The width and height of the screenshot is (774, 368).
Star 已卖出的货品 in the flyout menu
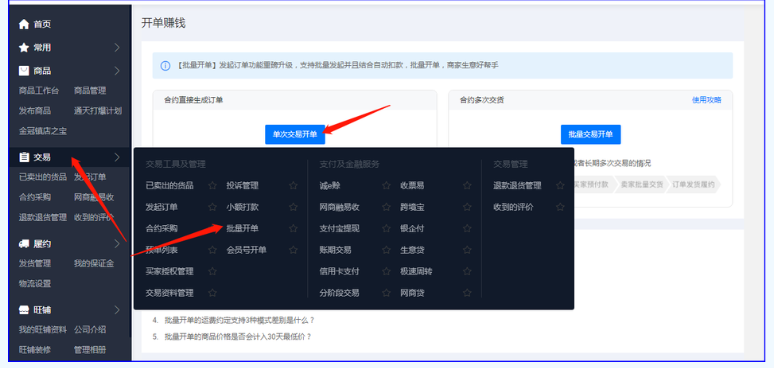[212, 185]
